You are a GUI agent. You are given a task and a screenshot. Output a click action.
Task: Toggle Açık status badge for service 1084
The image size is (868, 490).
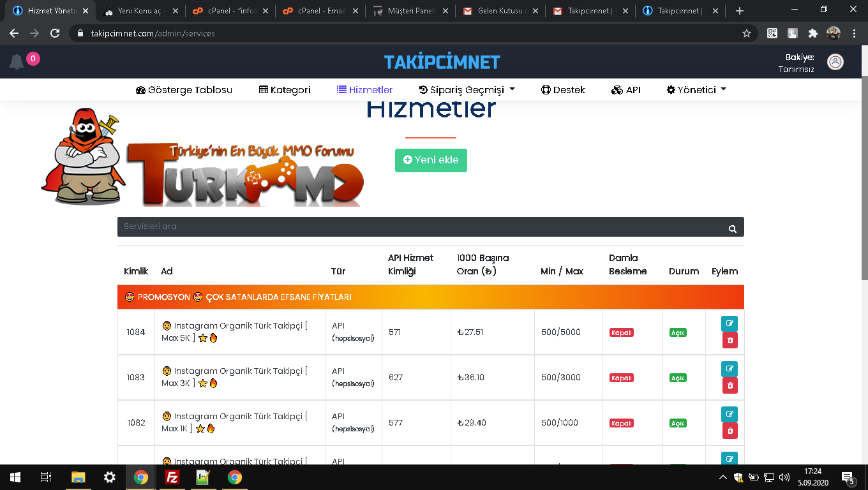(x=678, y=332)
